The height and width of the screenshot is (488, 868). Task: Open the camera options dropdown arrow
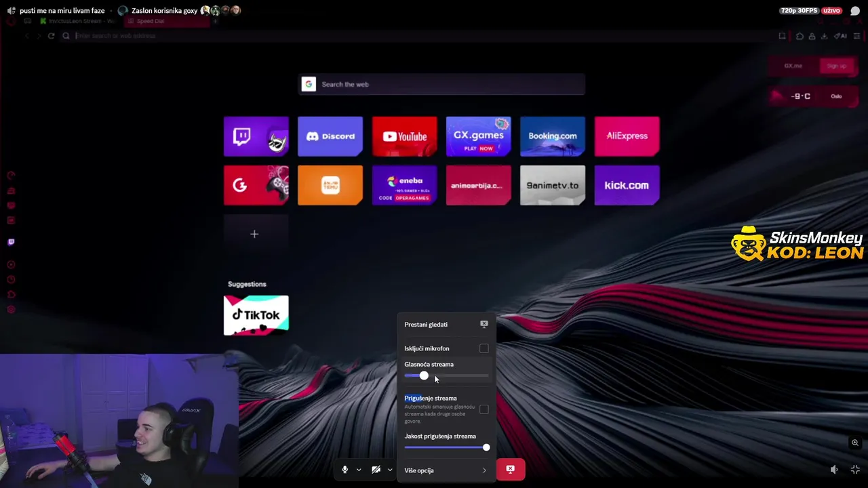coord(390,470)
